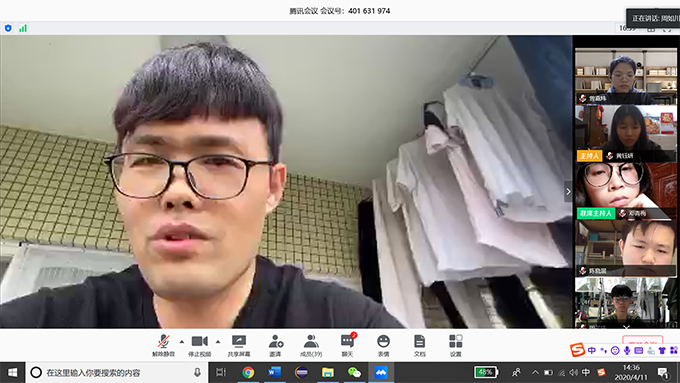Click the blue security shield icon
Screen dimensions: 680x383
point(8,28)
